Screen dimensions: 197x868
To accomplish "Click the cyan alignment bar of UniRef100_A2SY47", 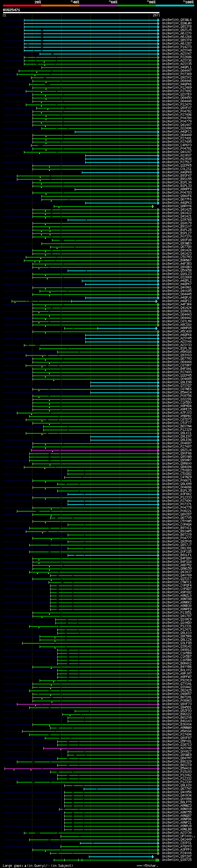I will pos(99,54).
